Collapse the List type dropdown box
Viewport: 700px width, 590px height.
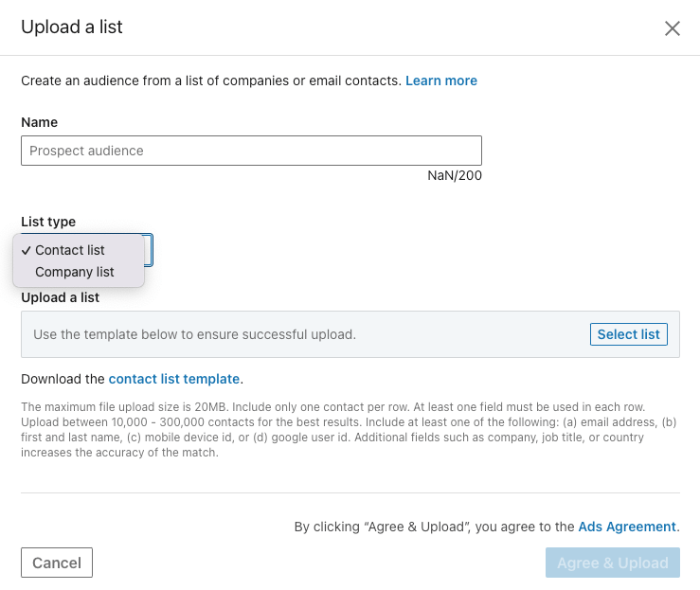click(x=149, y=249)
